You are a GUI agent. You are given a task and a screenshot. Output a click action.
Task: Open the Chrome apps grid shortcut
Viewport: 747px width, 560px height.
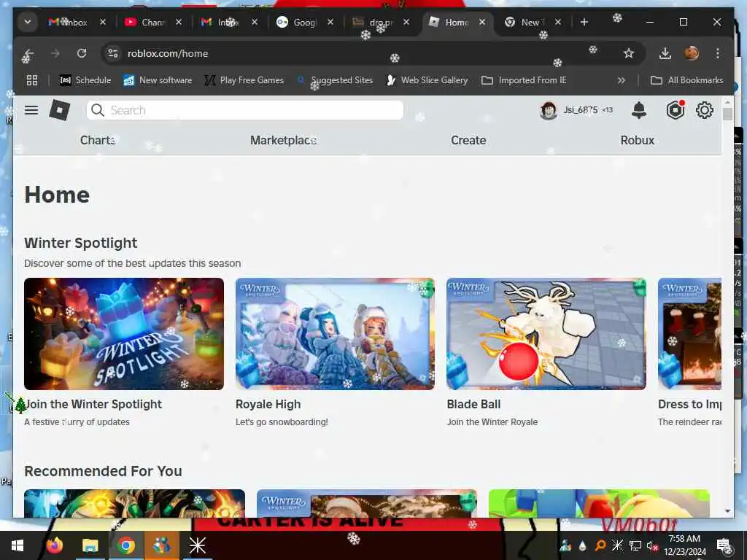(32, 80)
